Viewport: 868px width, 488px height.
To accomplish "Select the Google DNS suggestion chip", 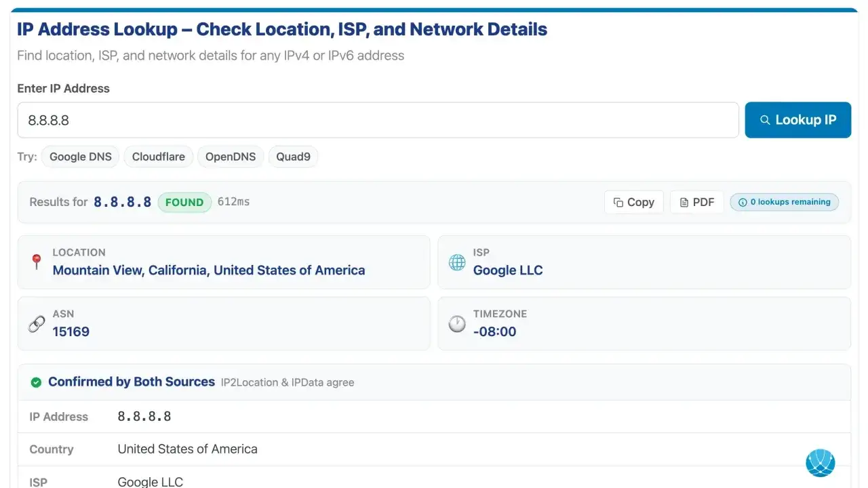I will coord(80,157).
